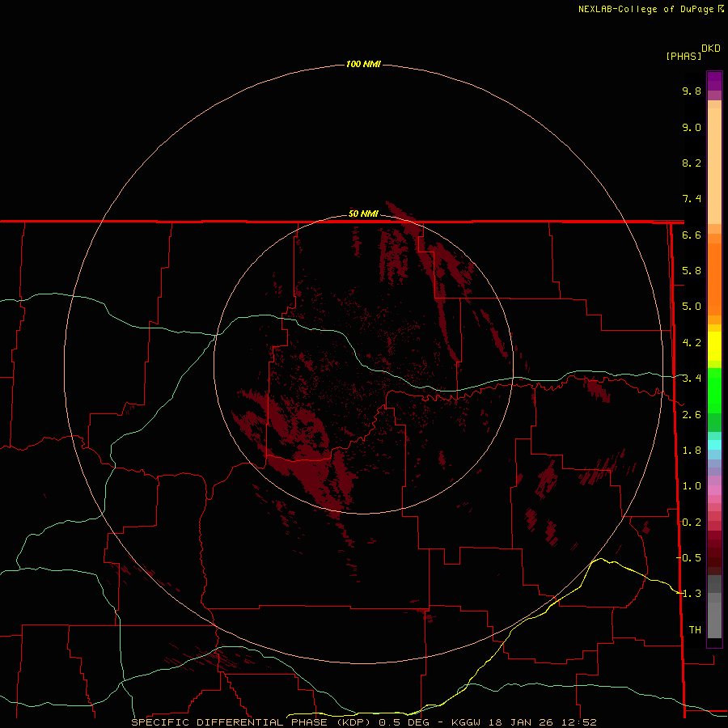The image size is (728, 728).
Task: Click the 6.6 value on the scale
Action: pyautogui.click(x=692, y=235)
